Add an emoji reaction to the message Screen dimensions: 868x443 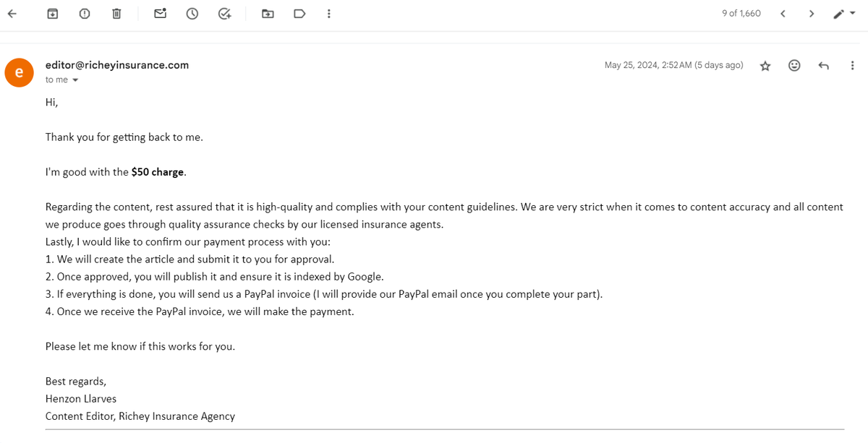coord(794,66)
